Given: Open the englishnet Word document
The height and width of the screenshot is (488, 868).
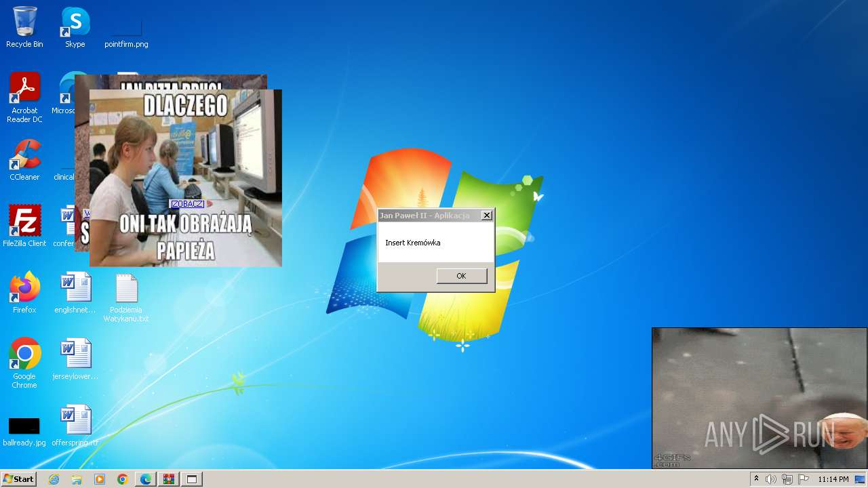Looking at the screenshot, I should coord(75,293).
